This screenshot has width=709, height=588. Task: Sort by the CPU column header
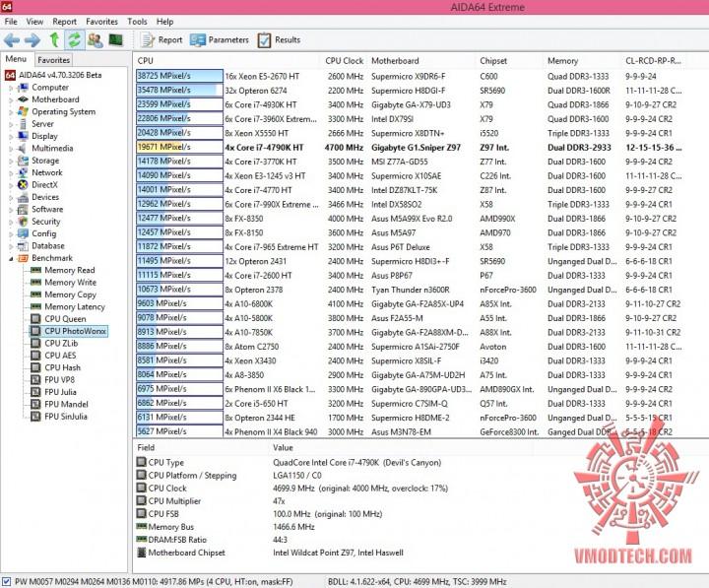[x=227, y=61]
